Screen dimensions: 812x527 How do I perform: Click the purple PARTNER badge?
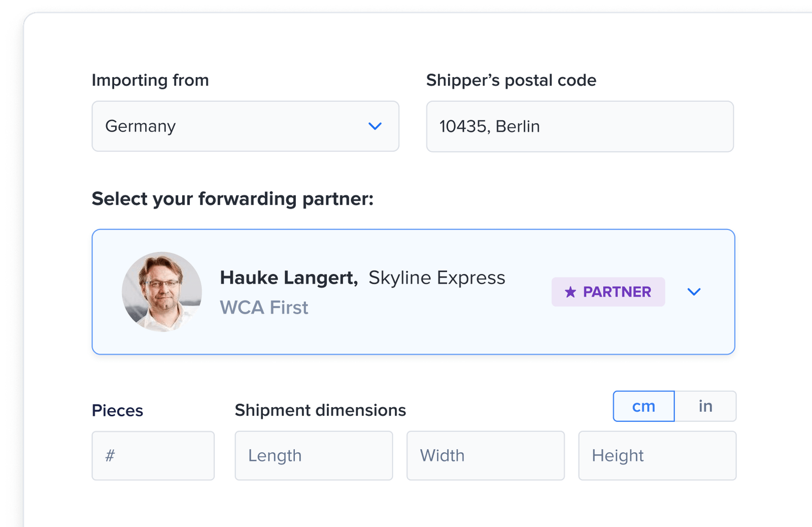point(608,292)
